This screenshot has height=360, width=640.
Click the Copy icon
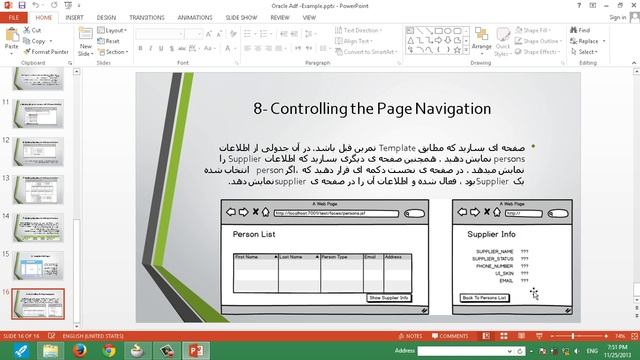34,41
